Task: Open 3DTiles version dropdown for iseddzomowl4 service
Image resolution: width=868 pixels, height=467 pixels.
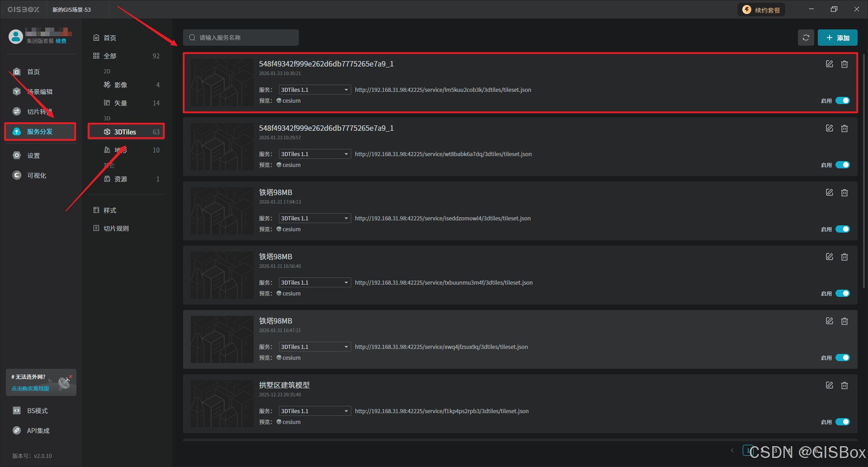Action: [315, 218]
